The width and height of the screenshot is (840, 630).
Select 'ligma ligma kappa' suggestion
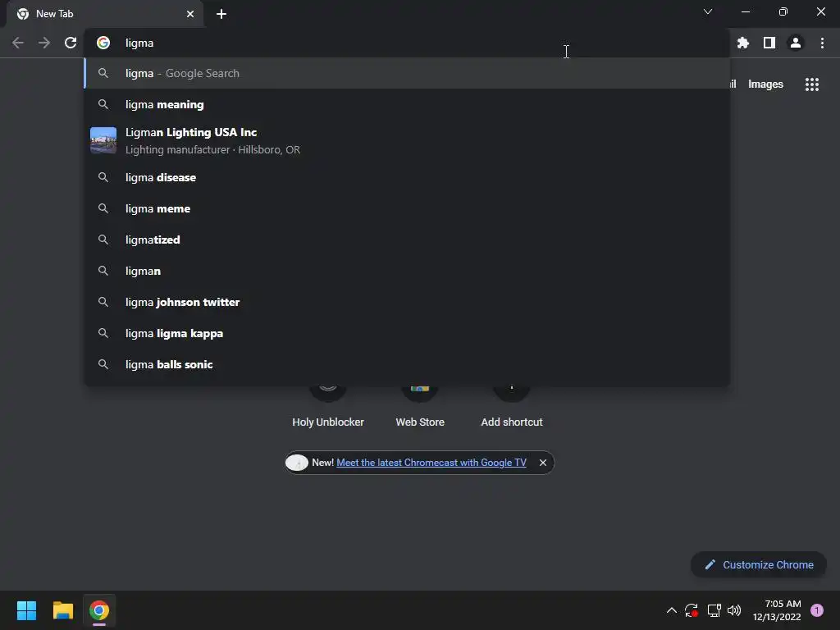tap(407, 333)
